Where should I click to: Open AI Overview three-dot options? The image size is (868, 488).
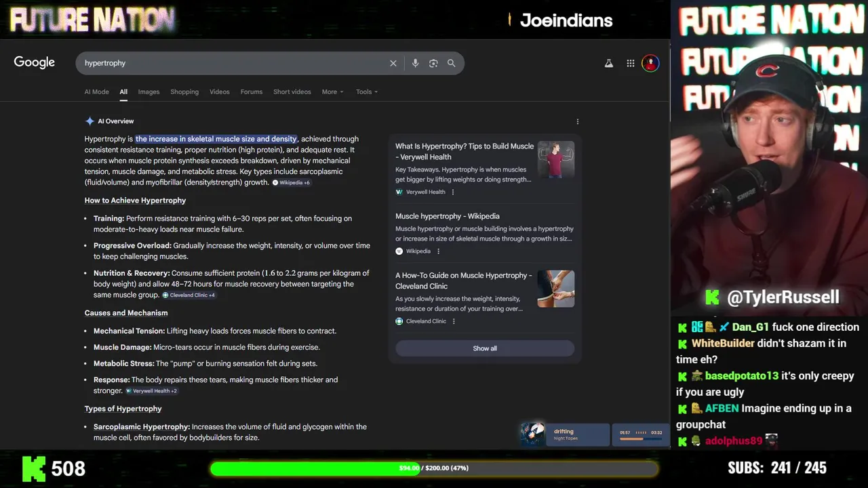tap(578, 121)
